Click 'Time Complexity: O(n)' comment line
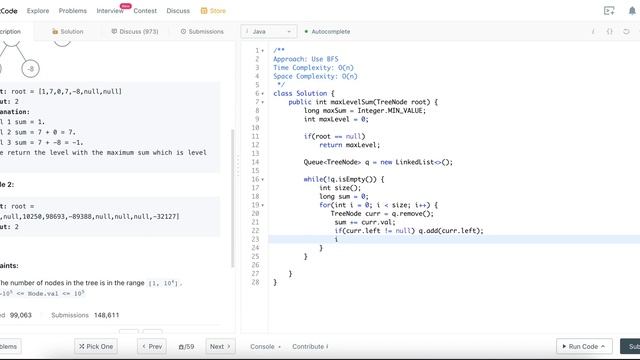 (313, 68)
